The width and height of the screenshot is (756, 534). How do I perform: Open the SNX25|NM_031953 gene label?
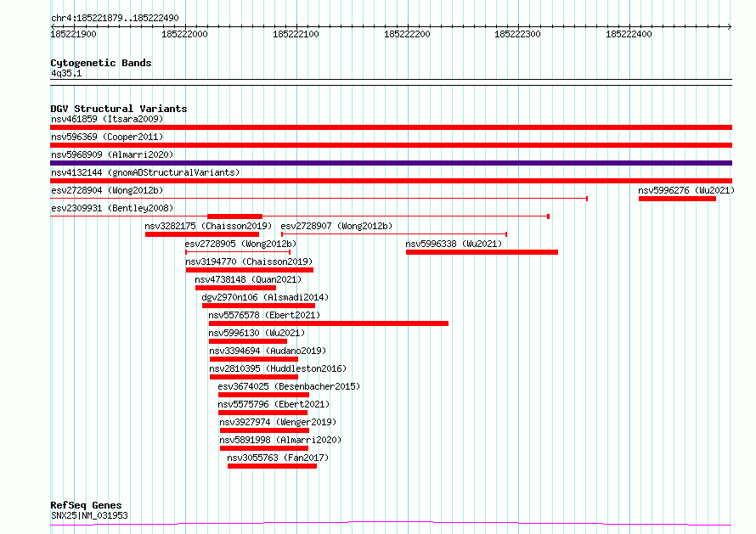coord(90,515)
